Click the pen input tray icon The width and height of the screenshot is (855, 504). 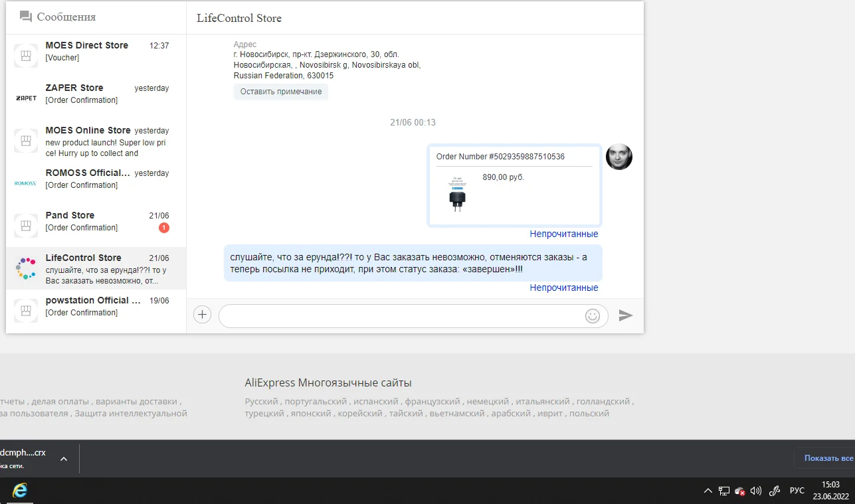coord(774,491)
